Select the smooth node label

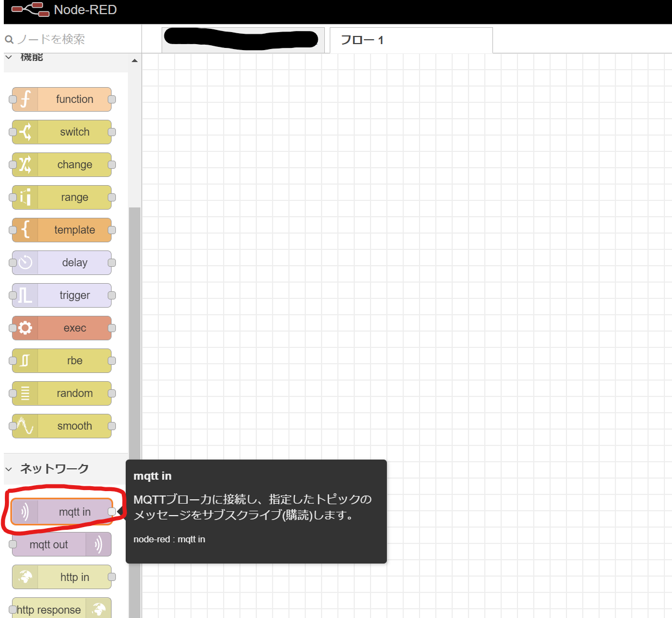(75, 426)
